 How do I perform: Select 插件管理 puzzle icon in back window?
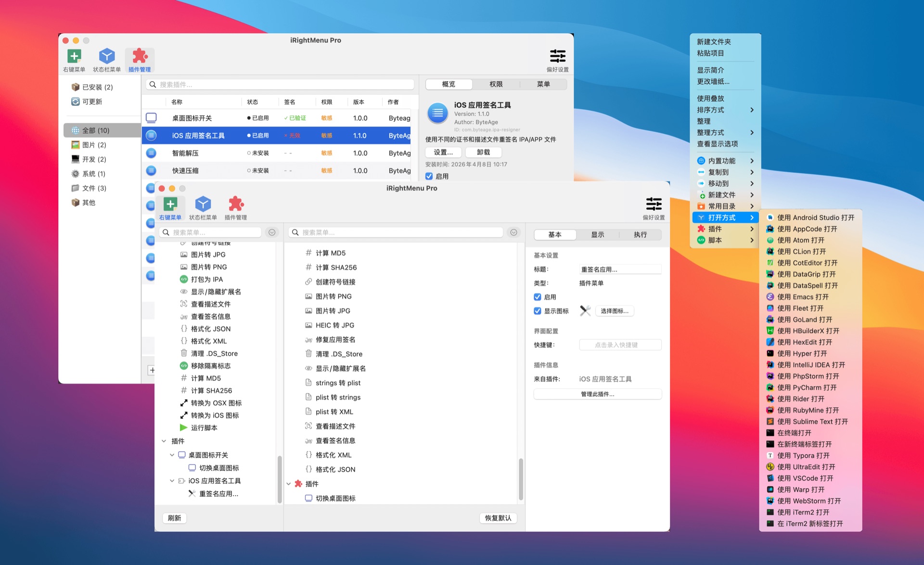pos(140,56)
